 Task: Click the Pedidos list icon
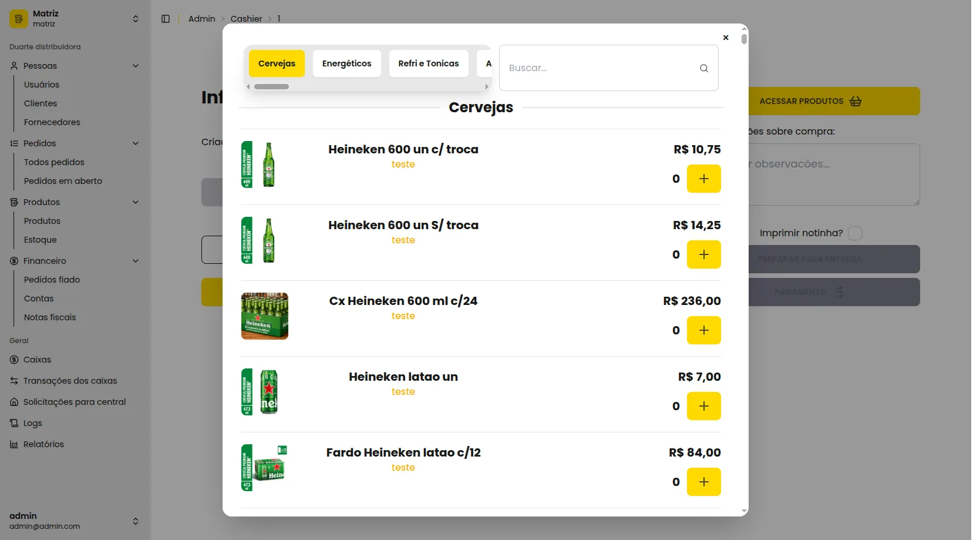click(14, 143)
